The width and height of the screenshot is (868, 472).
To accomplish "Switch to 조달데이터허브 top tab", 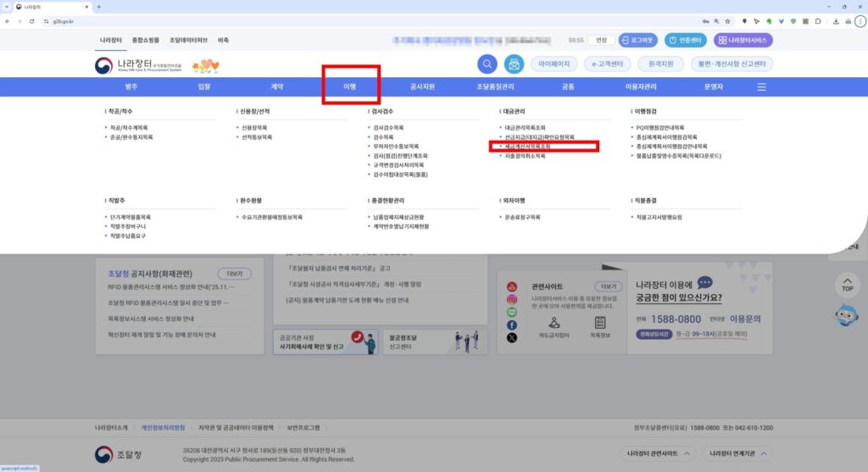I will 188,41.
